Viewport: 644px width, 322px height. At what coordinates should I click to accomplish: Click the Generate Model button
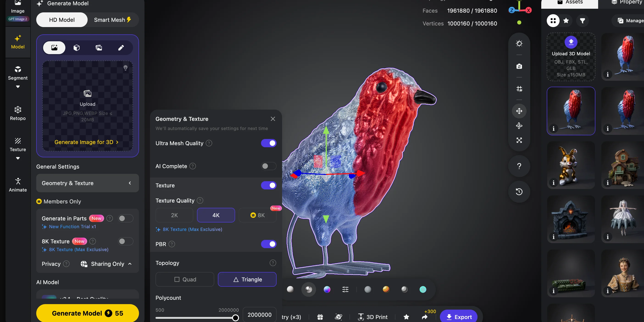[x=88, y=313]
